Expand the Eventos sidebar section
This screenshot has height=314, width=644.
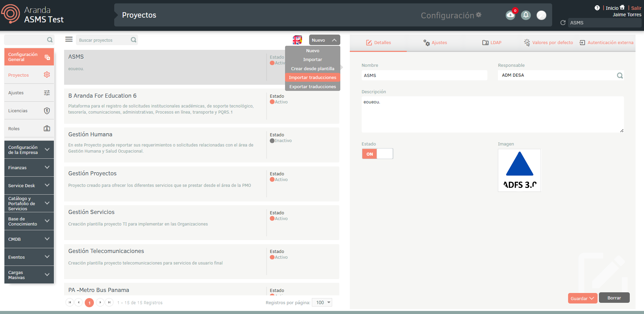[x=29, y=257]
